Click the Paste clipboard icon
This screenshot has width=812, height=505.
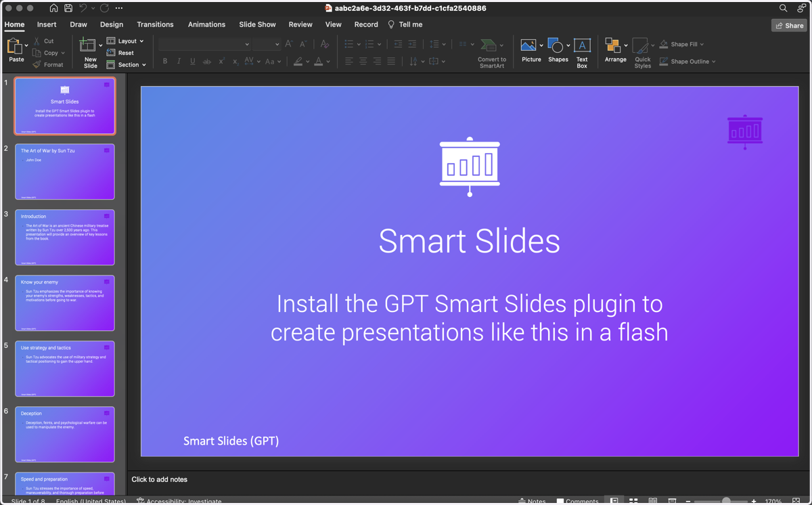click(14, 46)
